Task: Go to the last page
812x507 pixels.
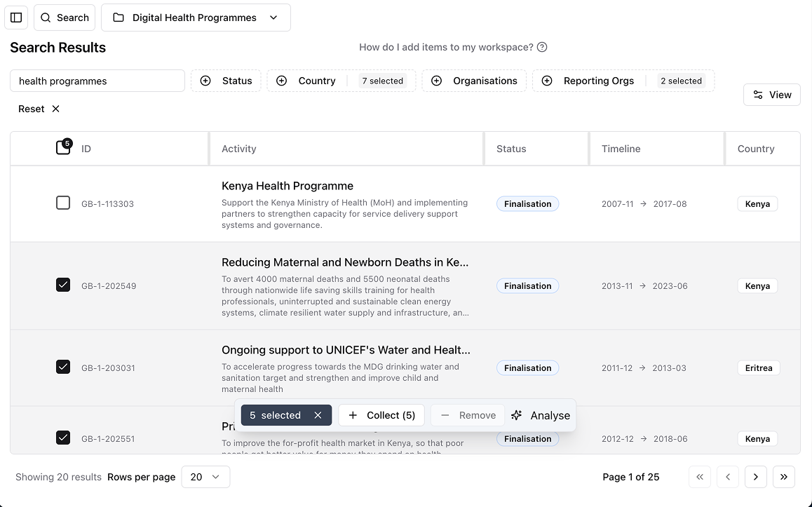Action: [x=783, y=477]
